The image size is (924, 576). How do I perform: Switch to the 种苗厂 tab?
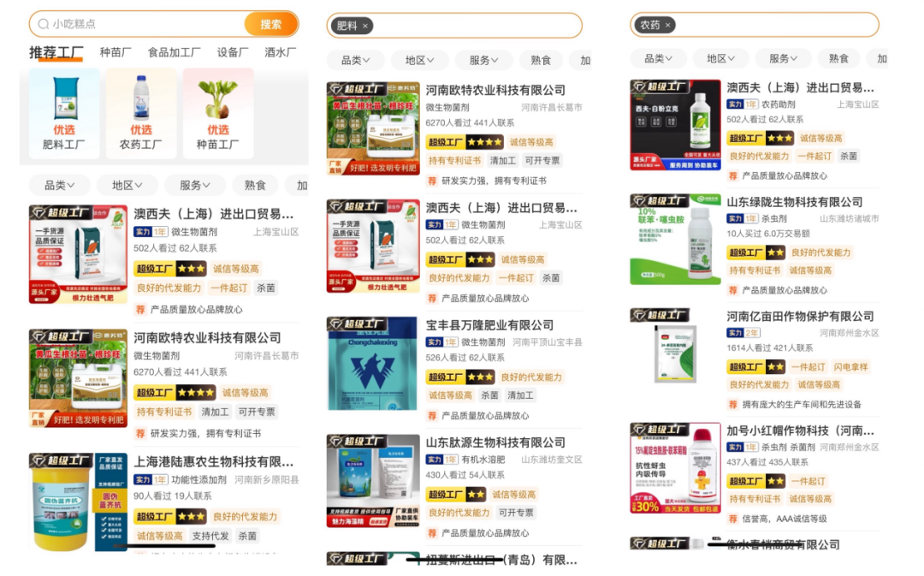tap(115, 52)
